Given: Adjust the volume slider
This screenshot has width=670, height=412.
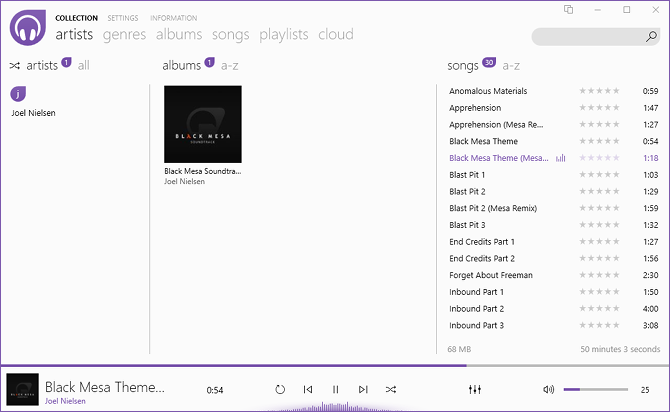Looking at the screenshot, I should pyautogui.click(x=596, y=389).
